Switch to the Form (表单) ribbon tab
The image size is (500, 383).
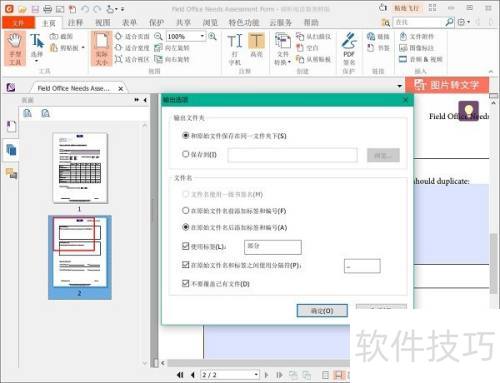click(x=129, y=22)
